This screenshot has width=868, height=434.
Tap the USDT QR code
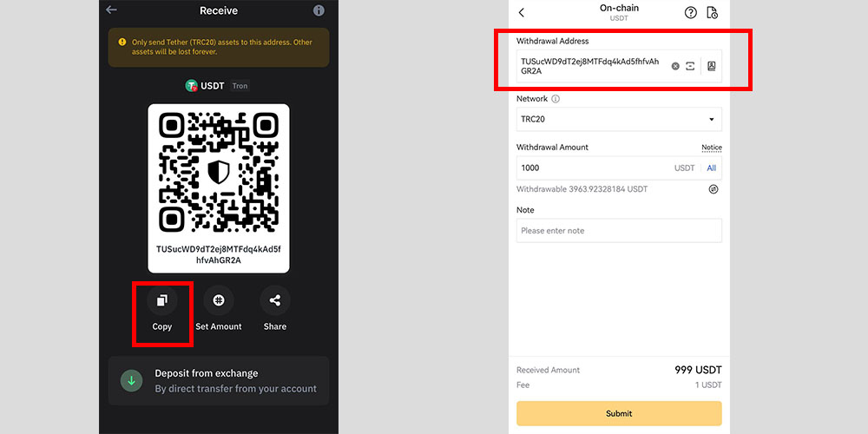click(219, 173)
